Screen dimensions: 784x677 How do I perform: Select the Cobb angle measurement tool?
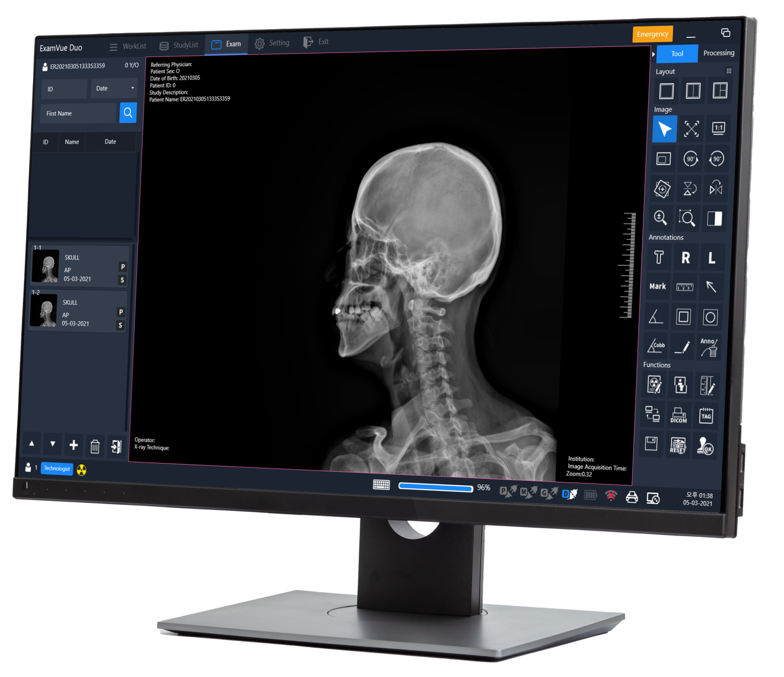point(656,347)
